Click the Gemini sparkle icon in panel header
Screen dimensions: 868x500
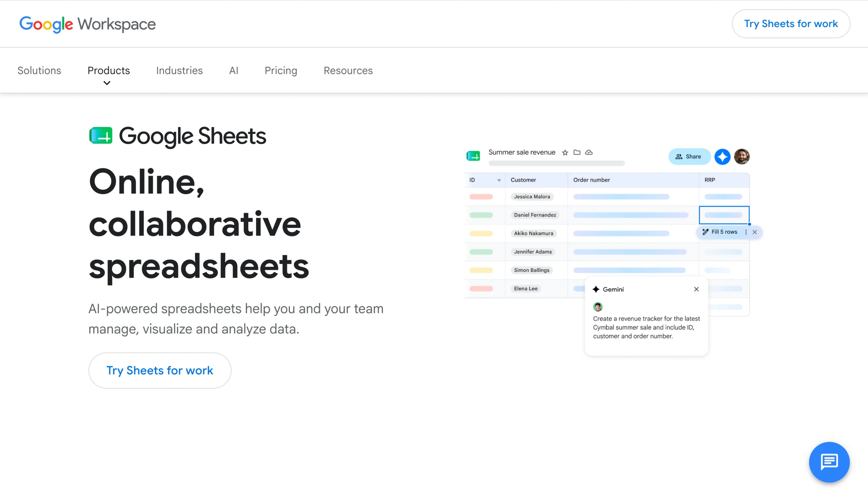[596, 289]
